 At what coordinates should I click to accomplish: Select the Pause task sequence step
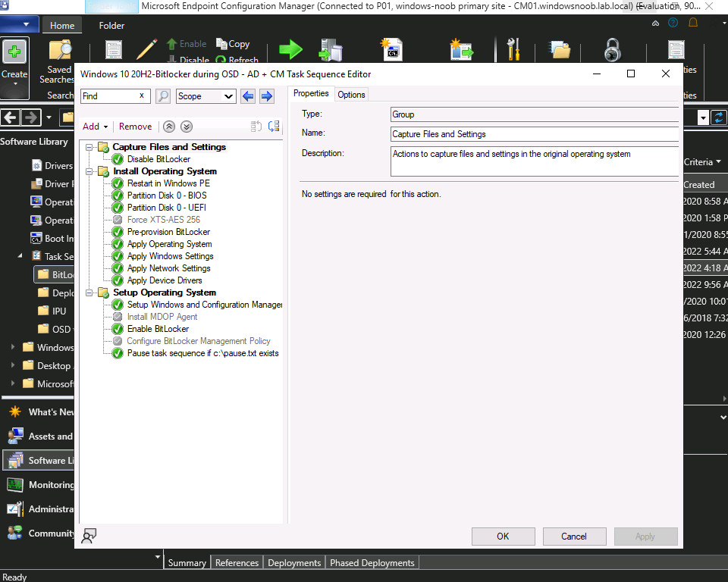203,353
